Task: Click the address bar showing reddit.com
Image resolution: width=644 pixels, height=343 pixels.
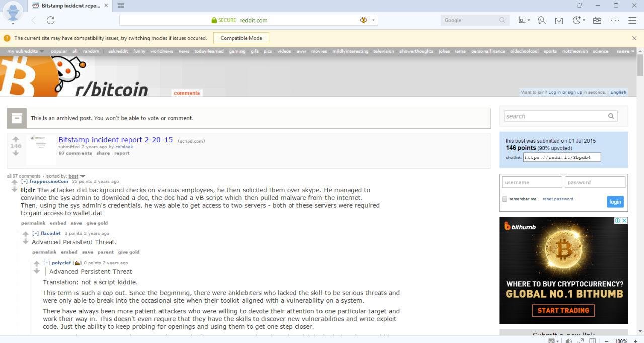Action: click(x=249, y=20)
